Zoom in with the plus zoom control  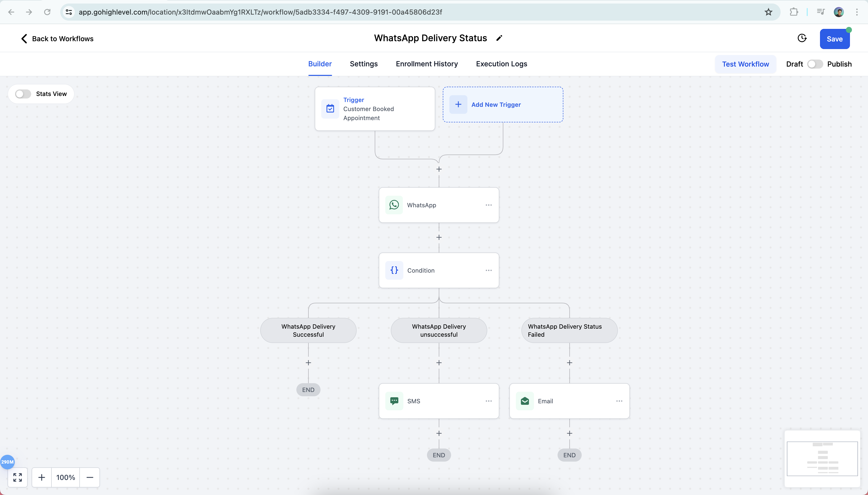point(41,477)
